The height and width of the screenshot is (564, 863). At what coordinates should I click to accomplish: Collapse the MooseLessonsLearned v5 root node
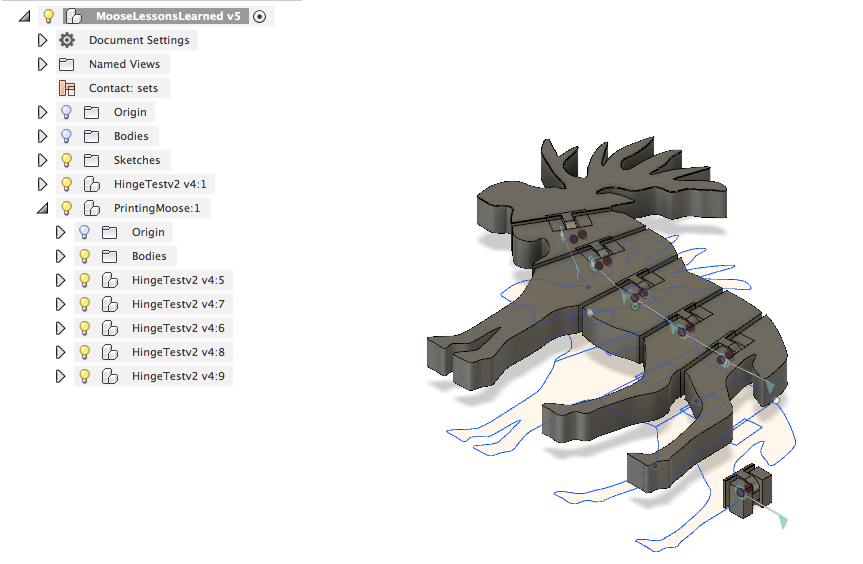pos(24,17)
